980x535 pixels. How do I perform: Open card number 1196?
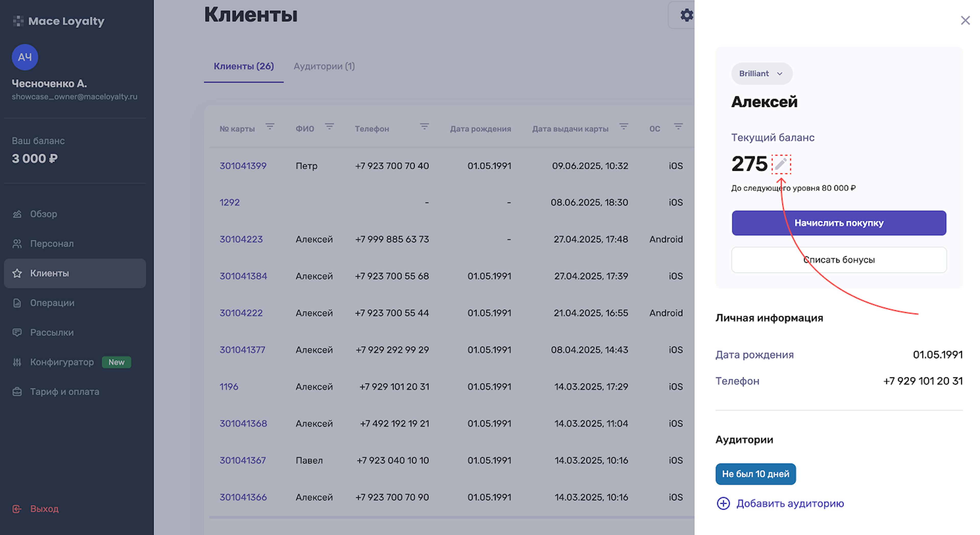[229, 387]
